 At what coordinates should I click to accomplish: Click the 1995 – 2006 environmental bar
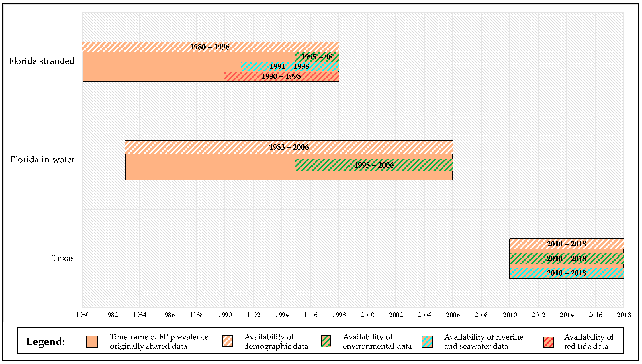[374, 165]
